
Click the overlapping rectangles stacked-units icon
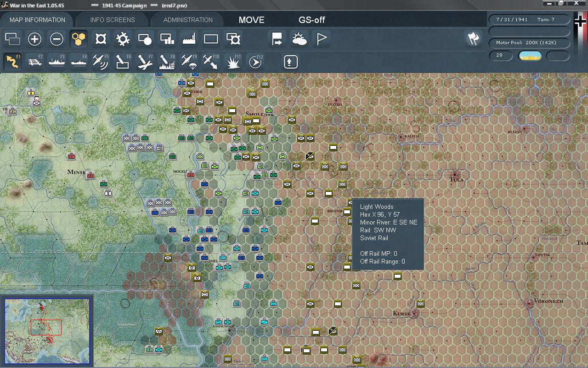(x=12, y=39)
